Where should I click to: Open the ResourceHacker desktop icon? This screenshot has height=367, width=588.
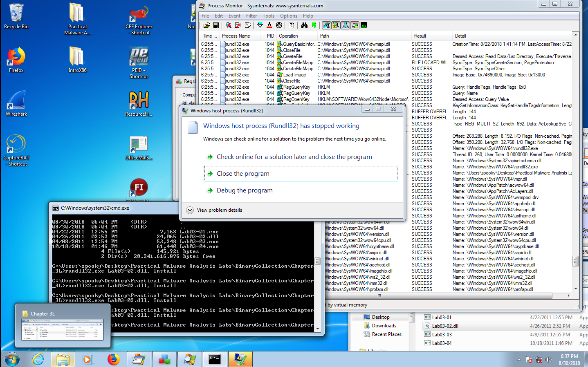139,104
